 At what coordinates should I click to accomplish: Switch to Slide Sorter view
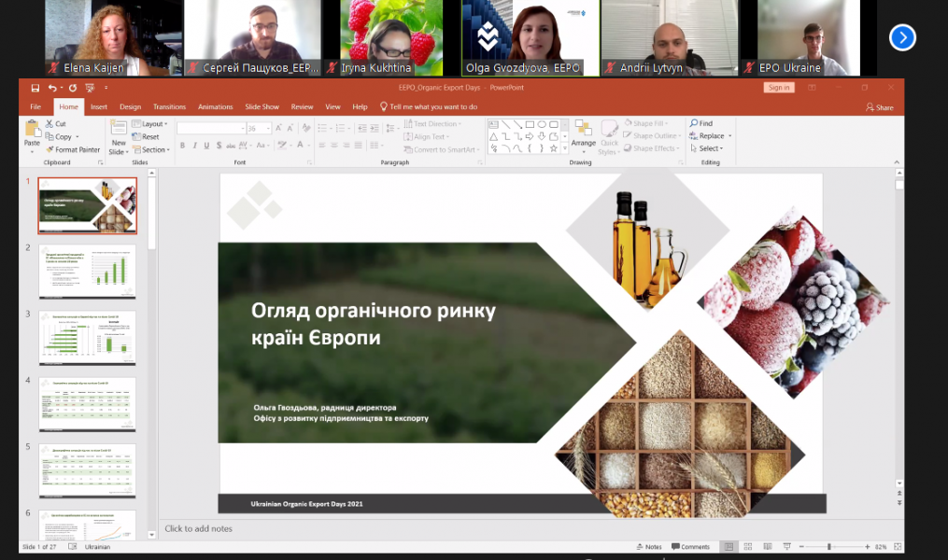point(750,547)
